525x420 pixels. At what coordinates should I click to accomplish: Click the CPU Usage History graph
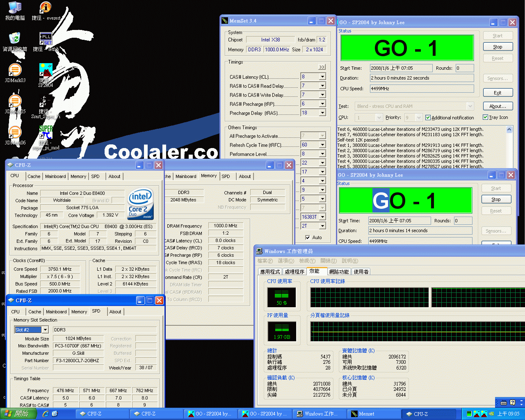click(417, 297)
